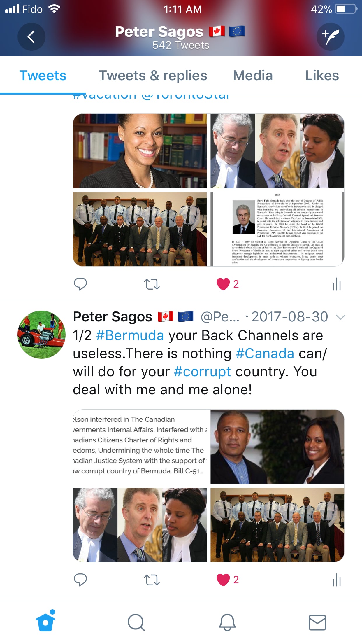This screenshot has height=644, width=362.
Task: Reply to the first tweet with photos
Action: [x=80, y=284]
